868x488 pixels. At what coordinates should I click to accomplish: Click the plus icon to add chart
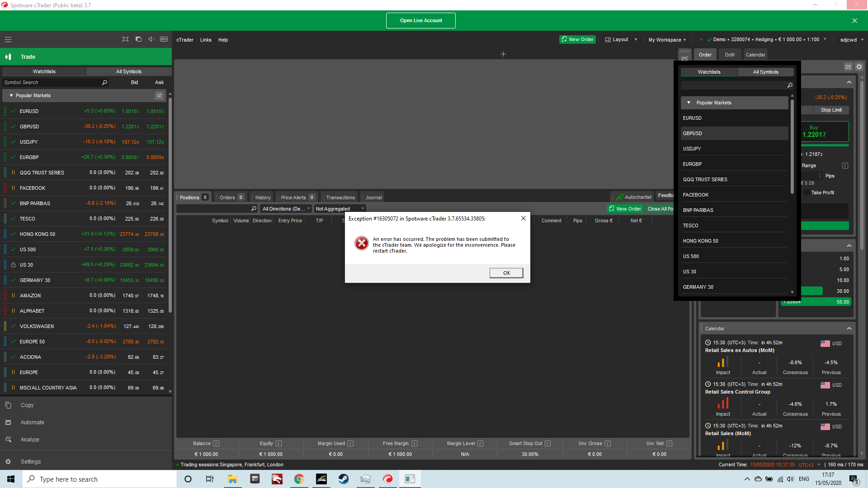click(x=503, y=54)
